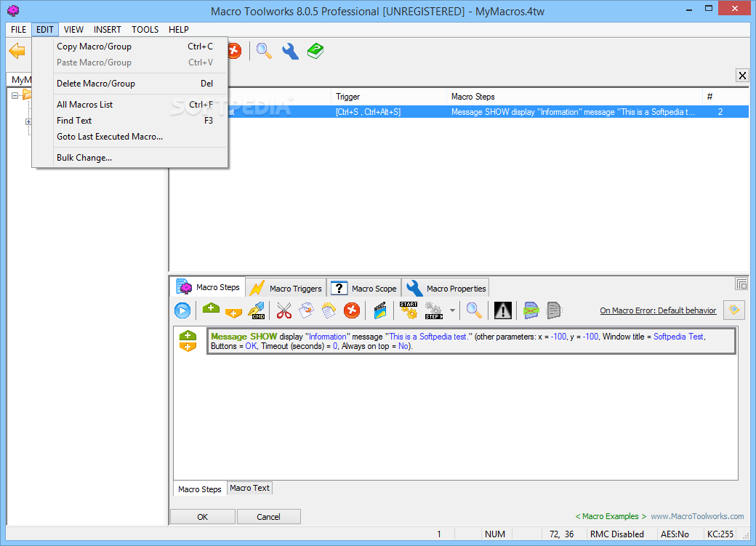Choose Delete Macro/Group from the Edit menu
This screenshot has width=756, height=546.
(x=130, y=84)
